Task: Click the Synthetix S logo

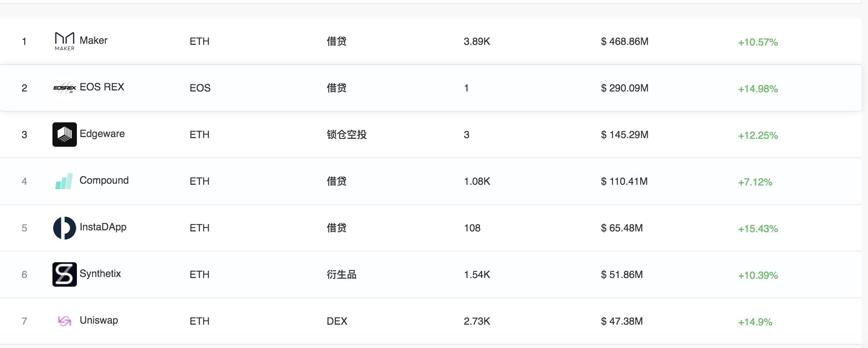Action: coord(65,274)
